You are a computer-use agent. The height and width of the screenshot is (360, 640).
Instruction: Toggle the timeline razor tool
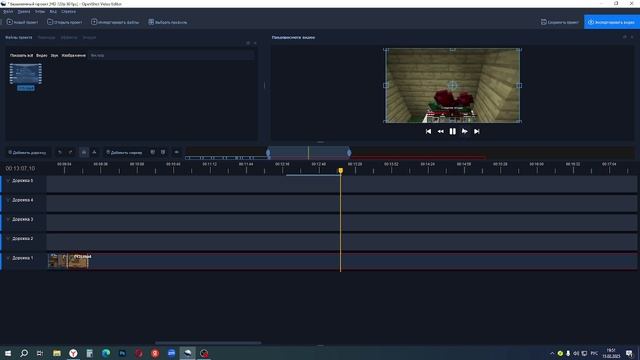(x=94, y=152)
